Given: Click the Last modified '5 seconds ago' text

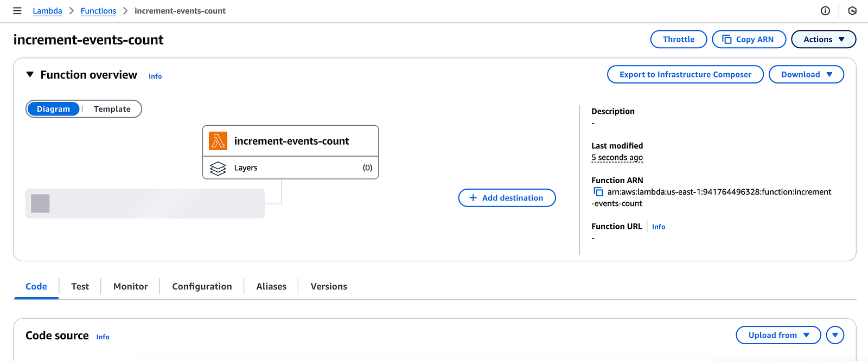Looking at the screenshot, I should (617, 158).
